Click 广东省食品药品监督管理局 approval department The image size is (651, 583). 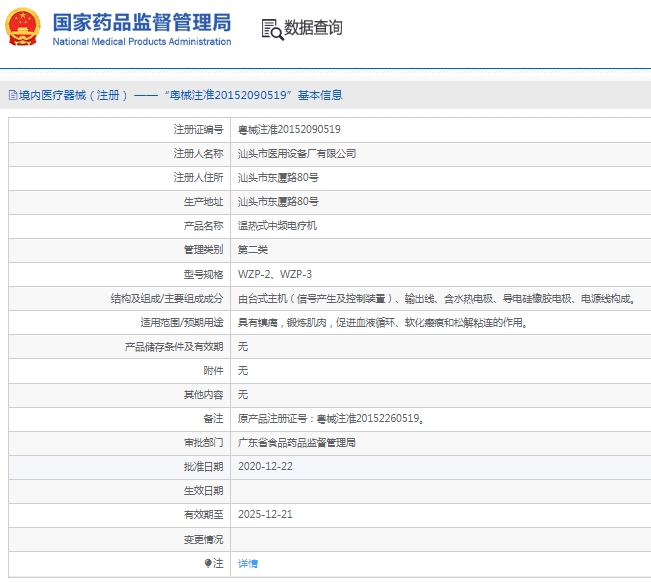click(x=297, y=443)
